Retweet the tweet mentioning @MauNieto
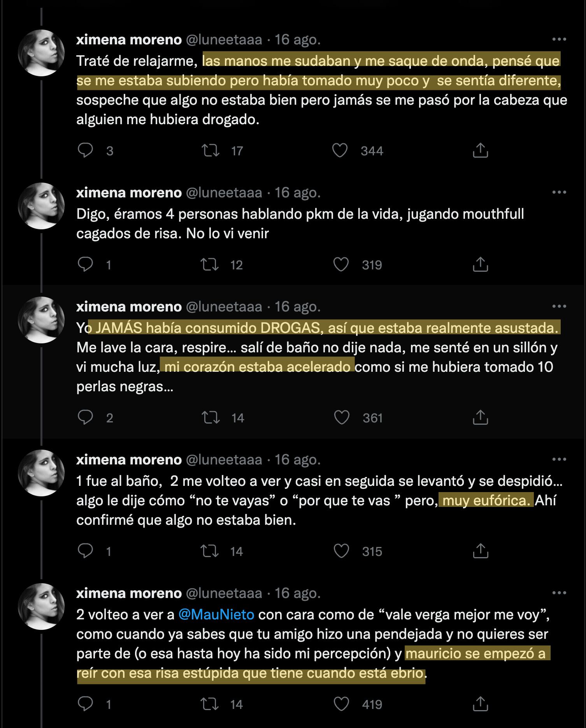This screenshot has height=728, width=586. pos(210,704)
